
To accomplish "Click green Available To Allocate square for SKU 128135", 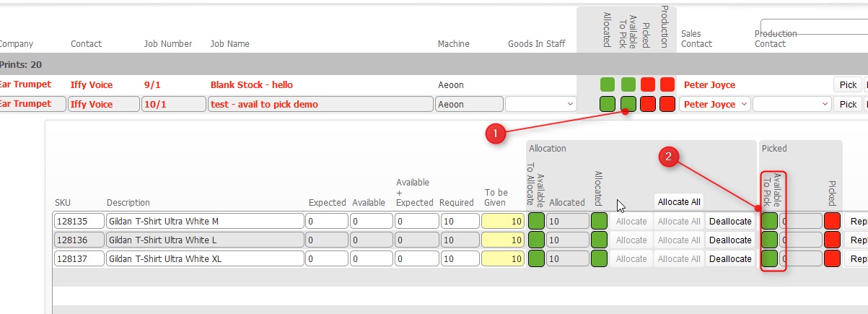I will (x=536, y=221).
